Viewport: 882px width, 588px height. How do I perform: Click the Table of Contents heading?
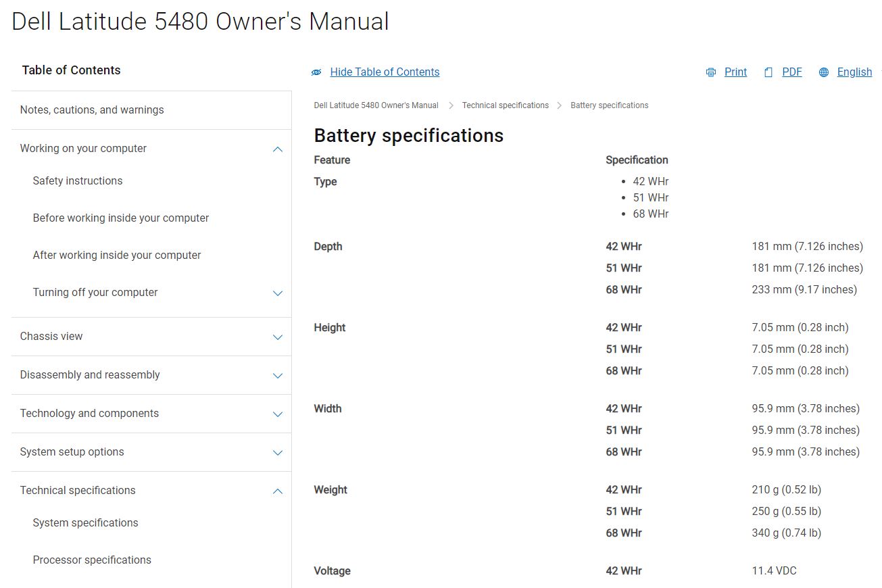pos(71,70)
